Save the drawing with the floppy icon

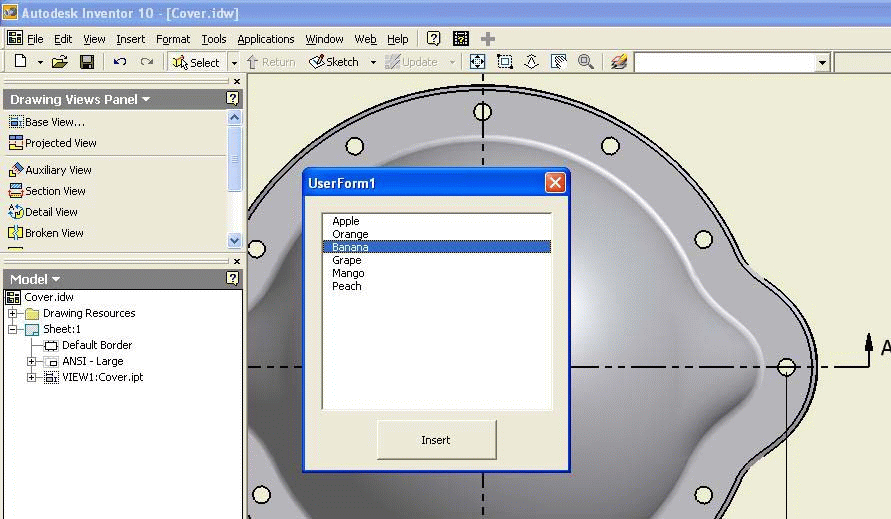tap(87, 61)
